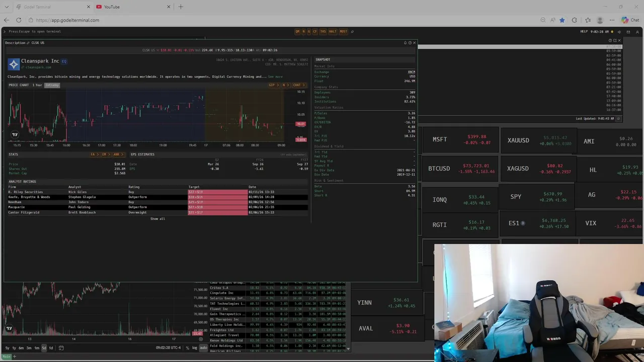Click the pin icon after MOST
644x362 pixels.
pos(352,32)
